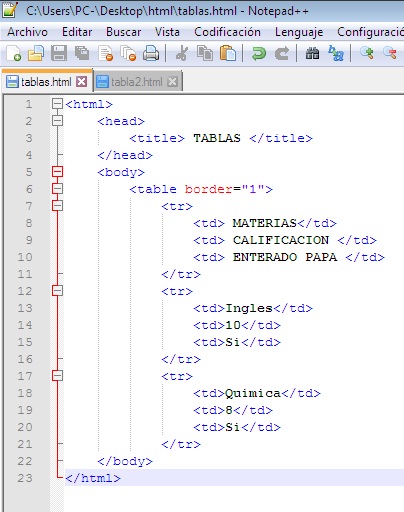Click line number 23 in the margin
Image resolution: width=404 pixels, height=512 pixels.
25,478
